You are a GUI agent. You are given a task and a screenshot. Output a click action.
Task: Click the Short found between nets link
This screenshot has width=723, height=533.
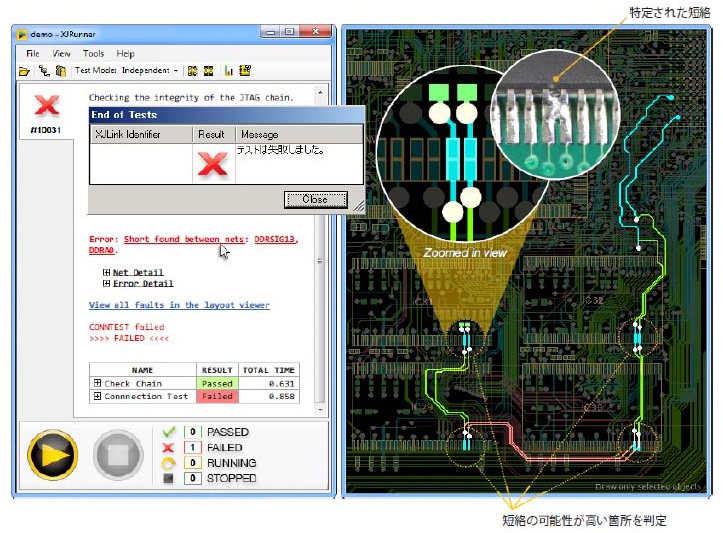point(184,240)
